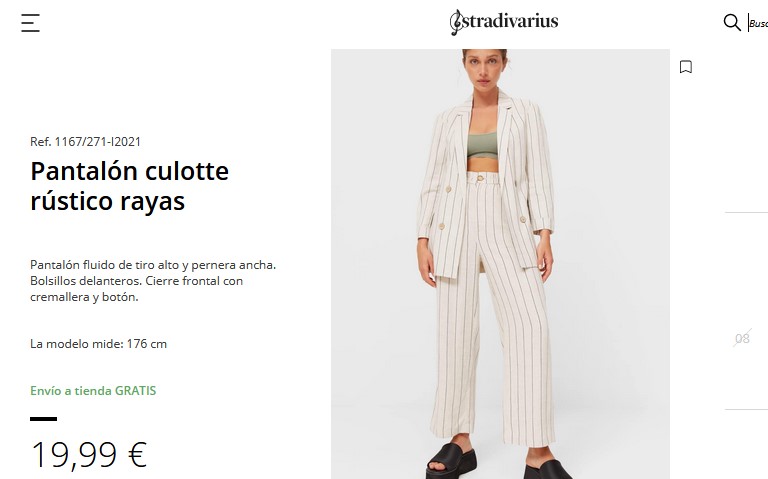The width and height of the screenshot is (768, 479).
Task: Open the hamburger navigation menu
Action: (x=30, y=23)
